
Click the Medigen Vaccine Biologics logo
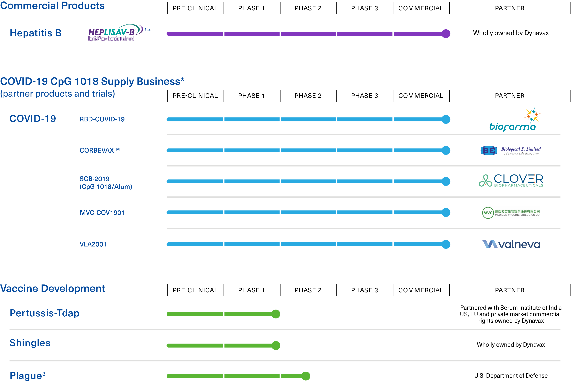pyautogui.click(x=511, y=213)
